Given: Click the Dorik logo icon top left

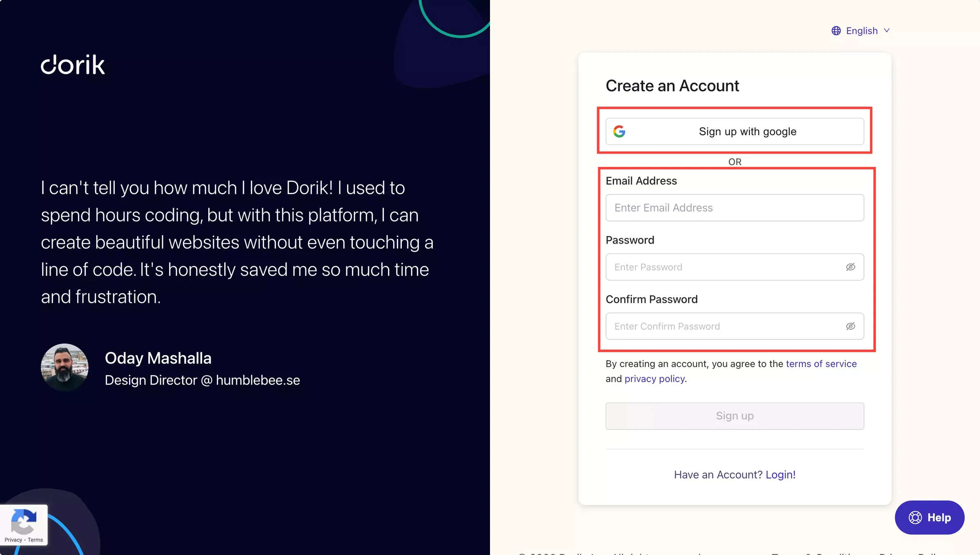Looking at the screenshot, I should pyautogui.click(x=73, y=65).
